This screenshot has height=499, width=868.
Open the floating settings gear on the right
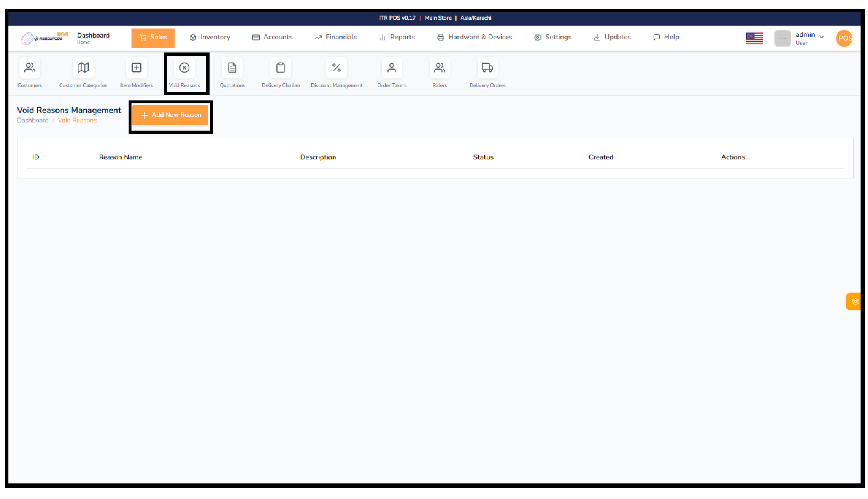coord(855,302)
